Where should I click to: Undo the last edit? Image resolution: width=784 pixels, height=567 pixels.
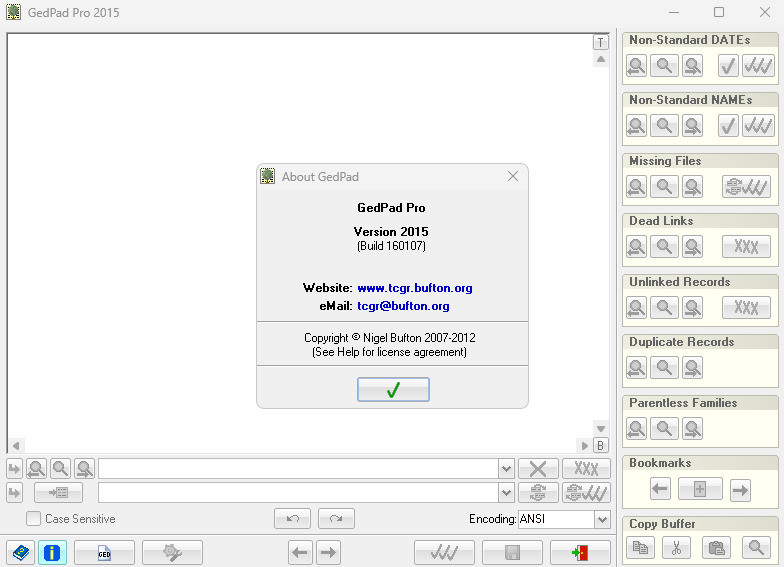[x=292, y=518]
